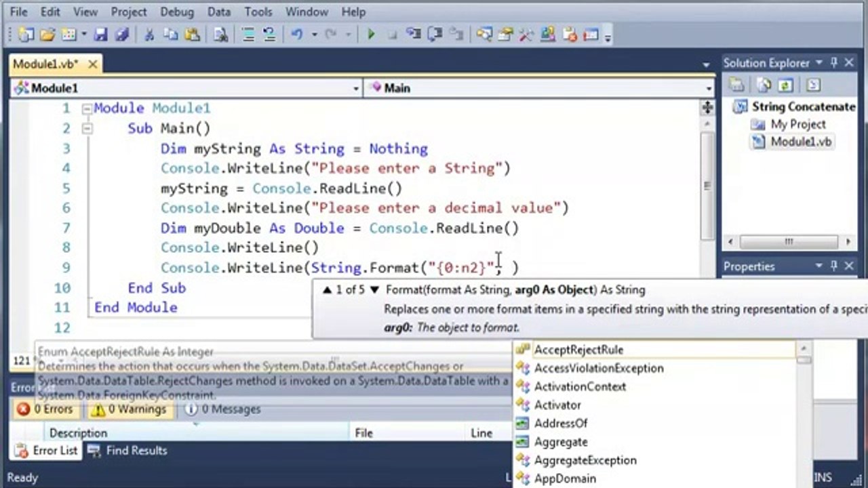Select My Project in Solution Explorer
Screen dimensions: 868x488
tap(789, 124)
